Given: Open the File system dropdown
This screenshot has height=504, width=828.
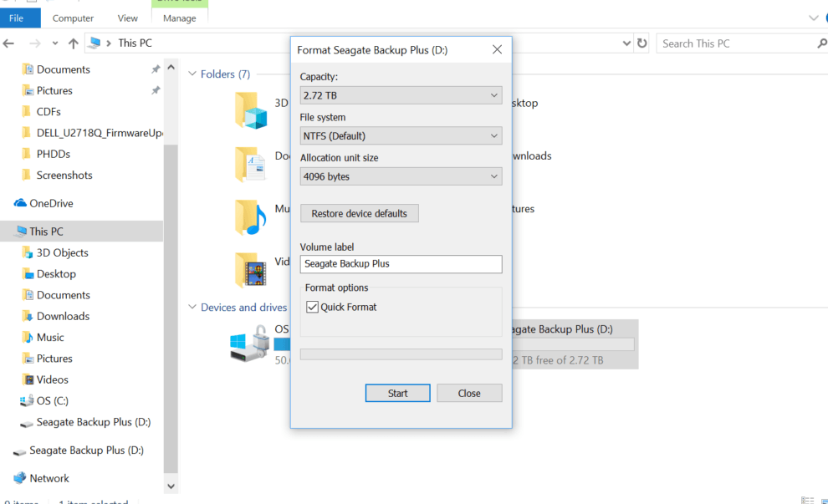Looking at the screenshot, I should [x=401, y=136].
